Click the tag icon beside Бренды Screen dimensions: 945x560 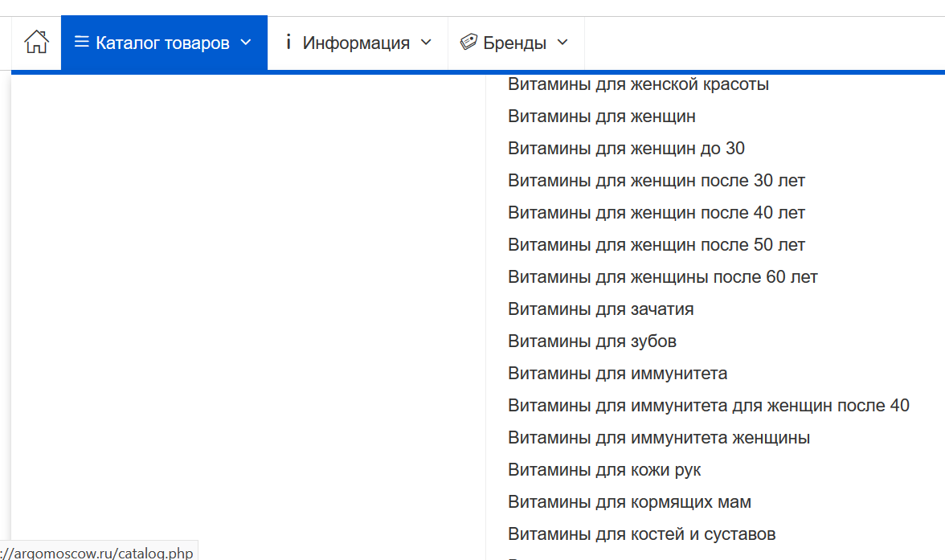point(468,42)
